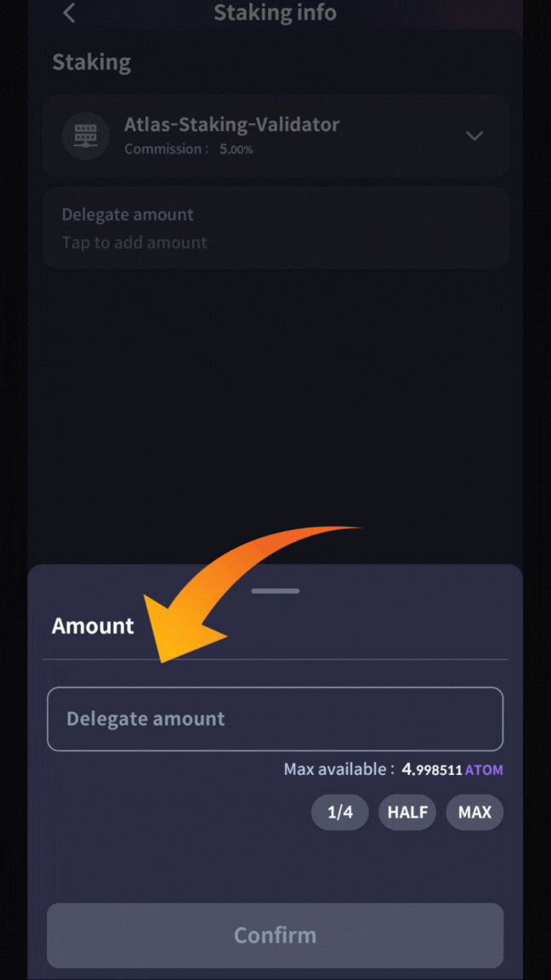Click the purple ATOM token label

pos(484,770)
